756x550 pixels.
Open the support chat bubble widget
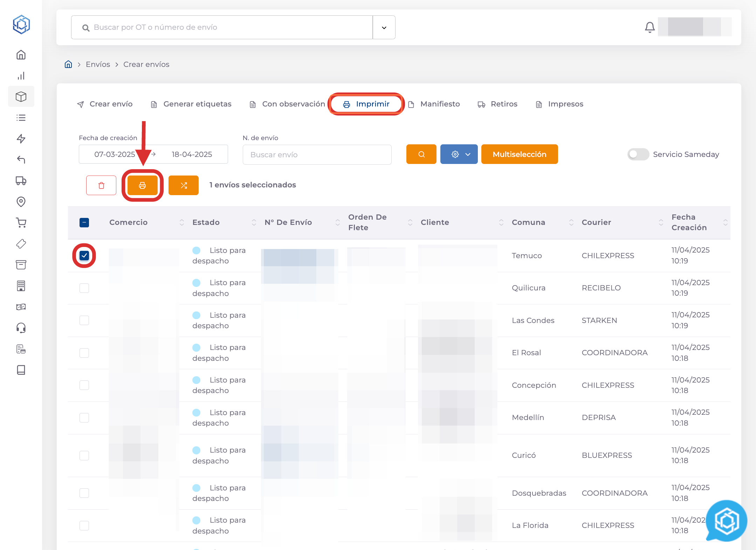[726, 521]
